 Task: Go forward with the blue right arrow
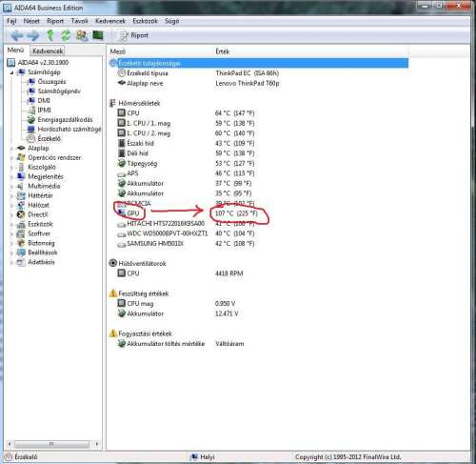click(33, 35)
